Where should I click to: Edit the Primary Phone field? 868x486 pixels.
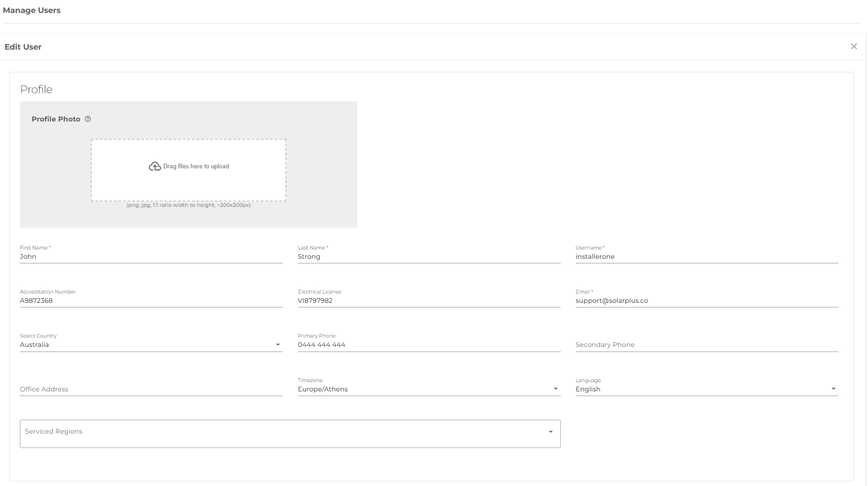tap(429, 345)
